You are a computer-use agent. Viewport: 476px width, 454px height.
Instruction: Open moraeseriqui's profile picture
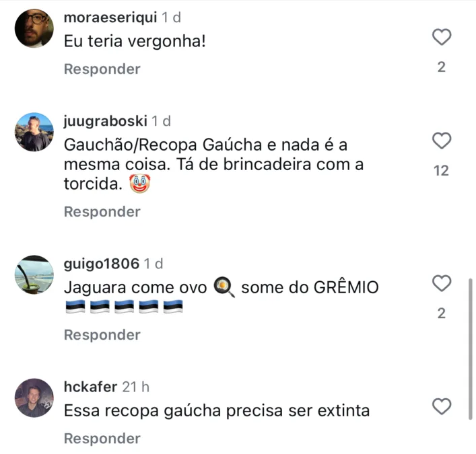[34, 28]
